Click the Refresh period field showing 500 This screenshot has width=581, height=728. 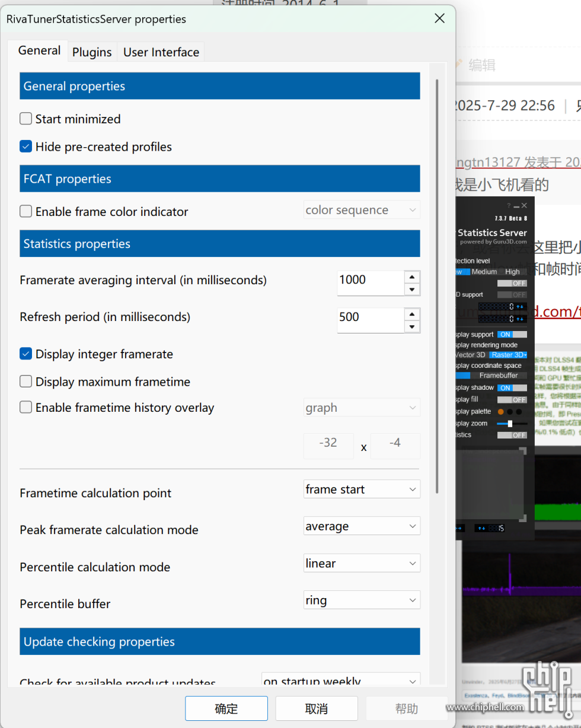371,320
